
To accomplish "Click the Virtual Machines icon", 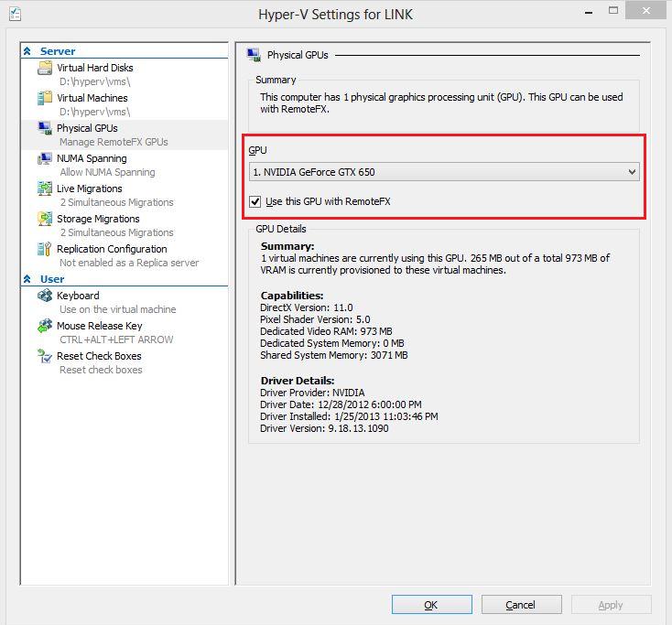I will pyautogui.click(x=45, y=98).
